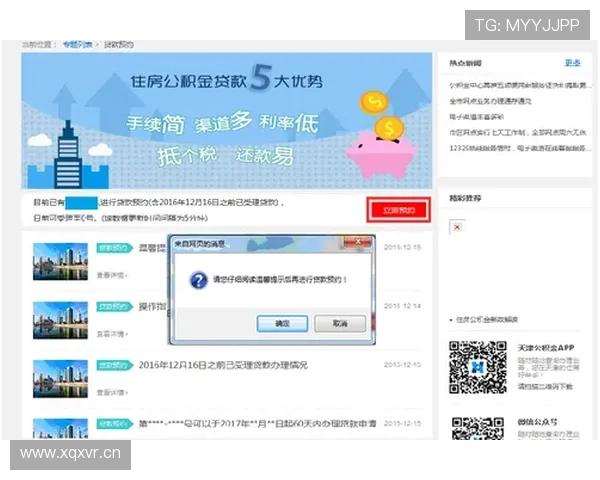The height and width of the screenshot is (480, 600).
Task: Open 查看详情 under the 温馨提示 article
Action: [x=112, y=275]
